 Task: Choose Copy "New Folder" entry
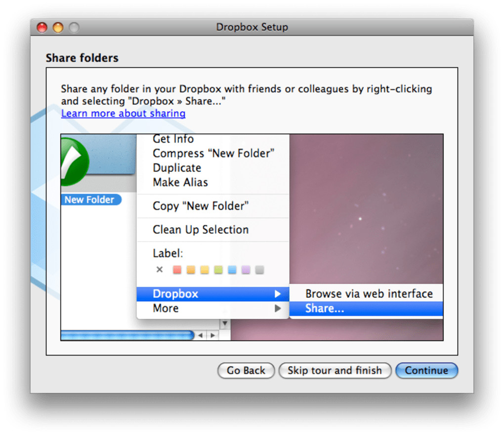coord(201,206)
